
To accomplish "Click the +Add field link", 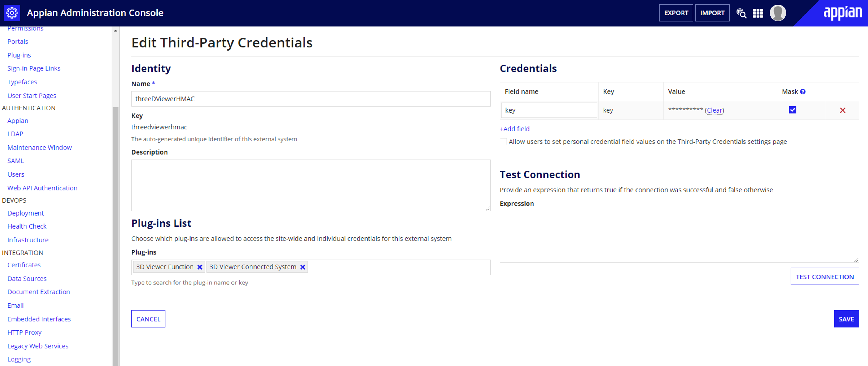I will 514,129.
